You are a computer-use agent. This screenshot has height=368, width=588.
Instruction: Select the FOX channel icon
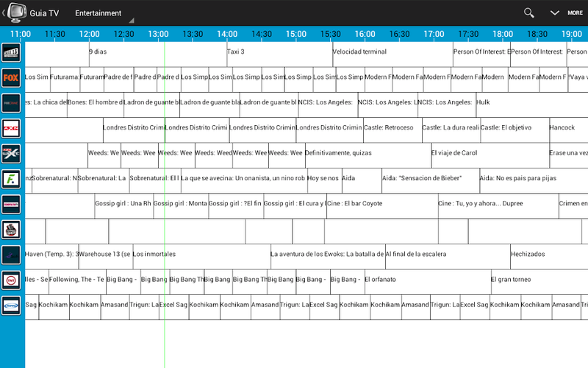[x=11, y=78]
